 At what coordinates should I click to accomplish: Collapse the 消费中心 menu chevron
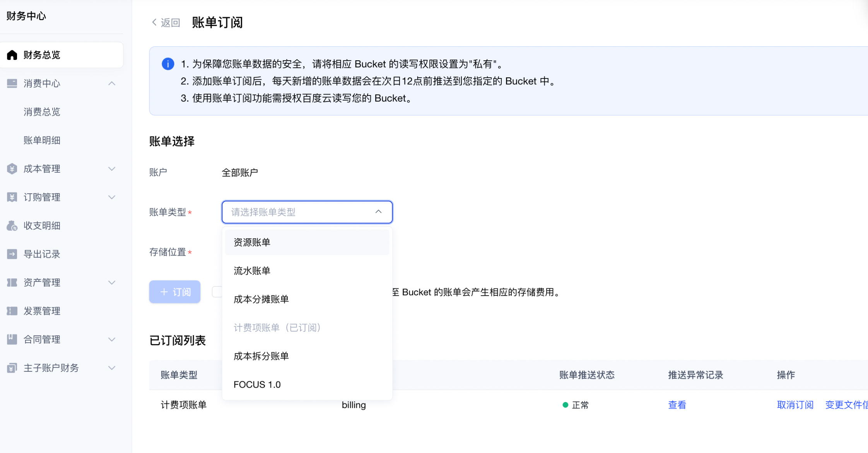point(112,83)
